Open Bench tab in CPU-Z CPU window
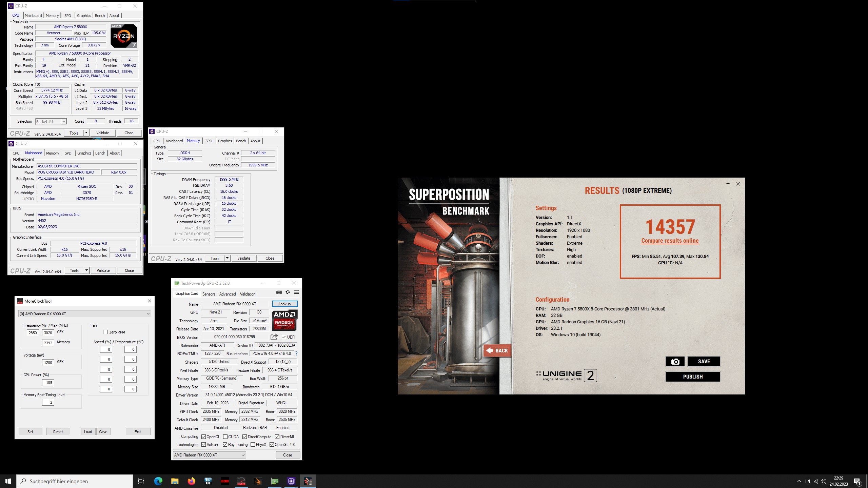Viewport: 868px width, 488px height. [100, 16]
